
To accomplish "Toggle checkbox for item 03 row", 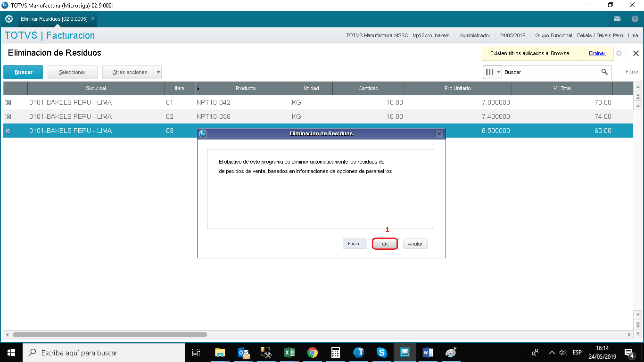I will [x=8, y=131].
